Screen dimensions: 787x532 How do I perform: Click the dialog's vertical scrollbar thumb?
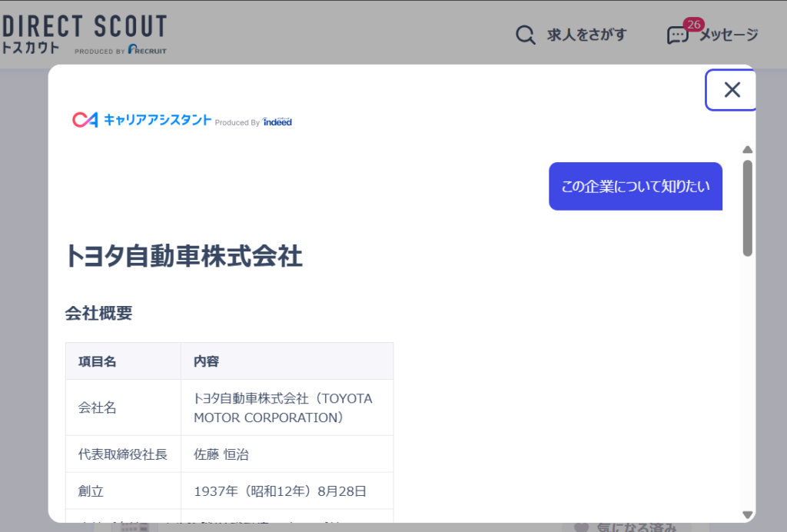[x=747, y=208]
